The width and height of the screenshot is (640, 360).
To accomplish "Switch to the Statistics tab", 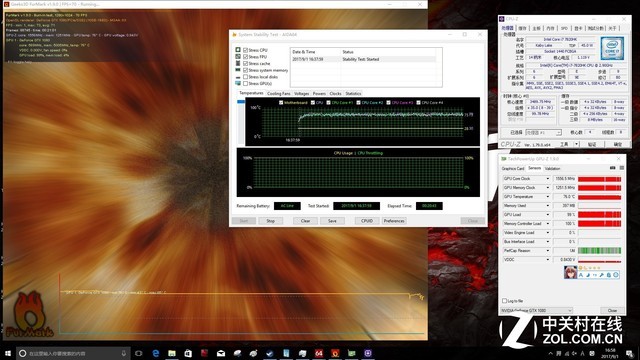I will (353, 93).
